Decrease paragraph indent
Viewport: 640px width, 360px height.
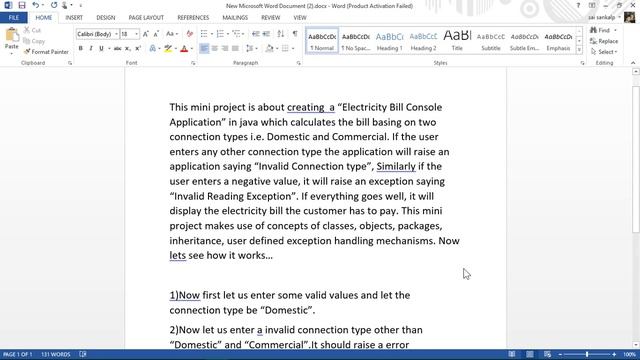click(256, 34)
